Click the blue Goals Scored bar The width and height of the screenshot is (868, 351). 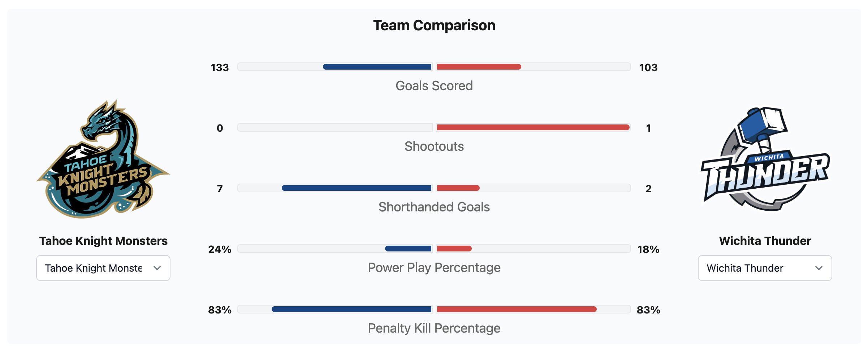377,67
